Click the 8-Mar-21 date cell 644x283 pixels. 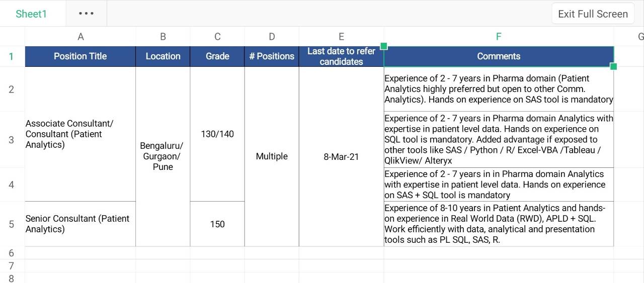click(341, 156)
